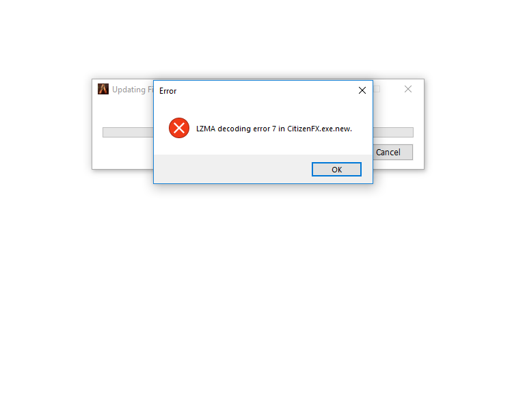The height and width of the screenshot is (420, 525).
Task: Click the gray footer area left of OK
Action: coord(232,169)
